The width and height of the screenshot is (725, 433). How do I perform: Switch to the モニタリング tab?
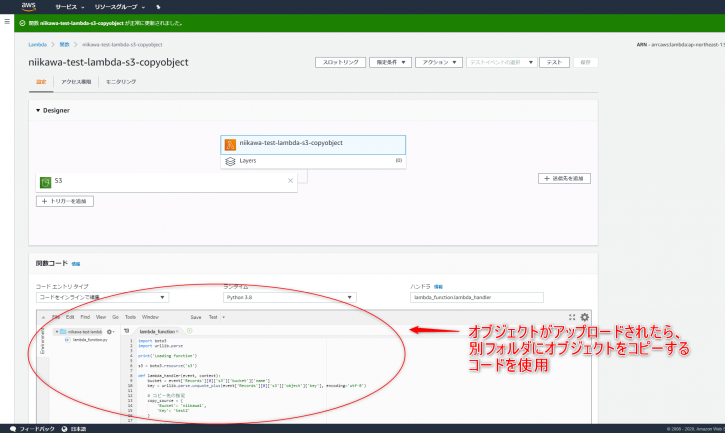click(x=121, y=82)
